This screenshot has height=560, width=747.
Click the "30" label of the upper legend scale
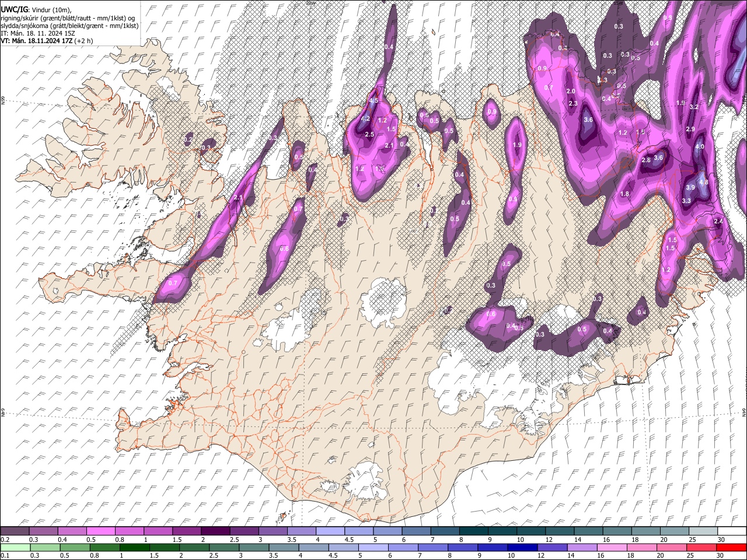click(721, 540)
